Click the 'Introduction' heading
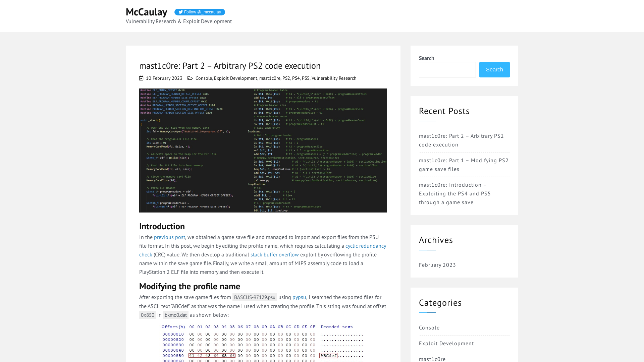644x362 pixels. point(162,226)
